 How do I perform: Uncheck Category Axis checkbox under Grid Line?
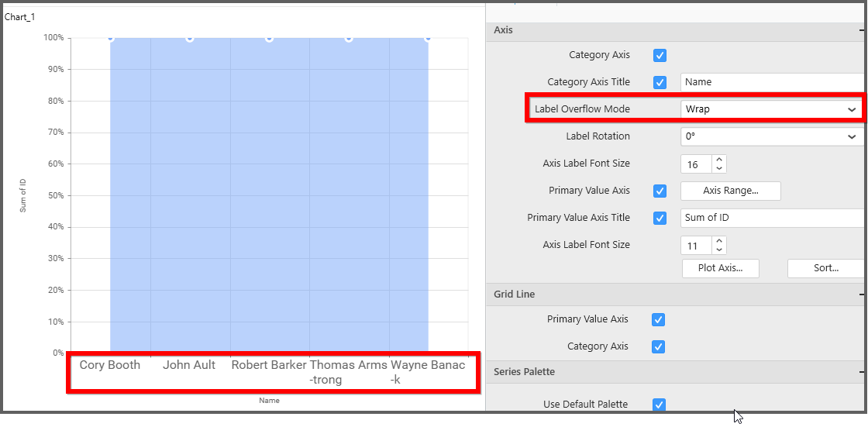(x=658, y=346)
